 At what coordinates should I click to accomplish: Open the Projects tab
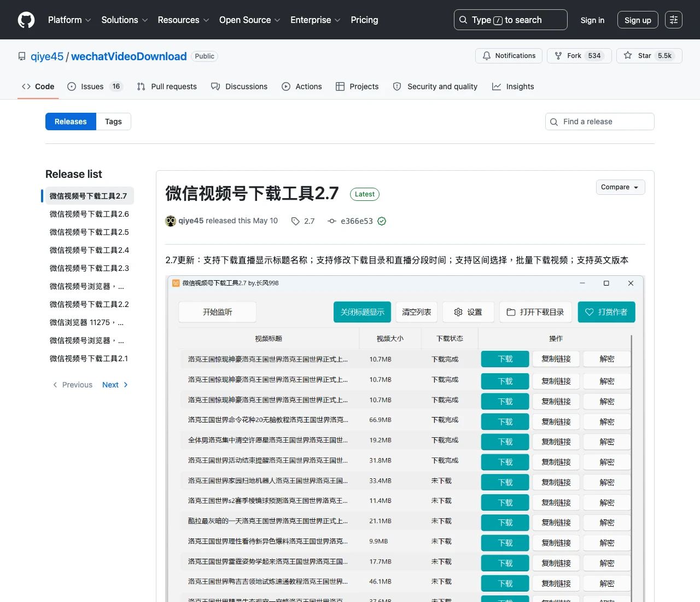coord(357,86)
